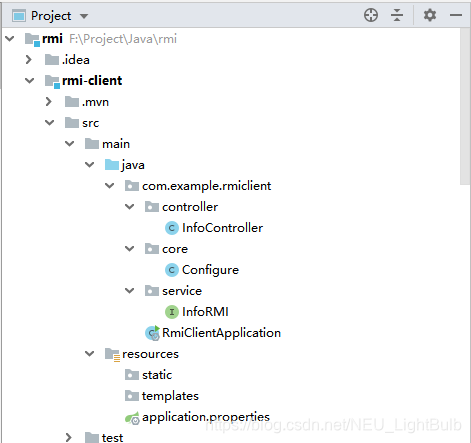Click the InfoRMI interface icon
The image size is (471, 443).
pos(172,312)
